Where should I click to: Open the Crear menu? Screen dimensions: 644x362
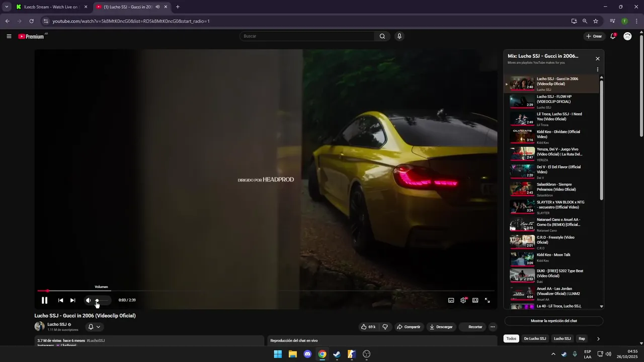(594, 36)
